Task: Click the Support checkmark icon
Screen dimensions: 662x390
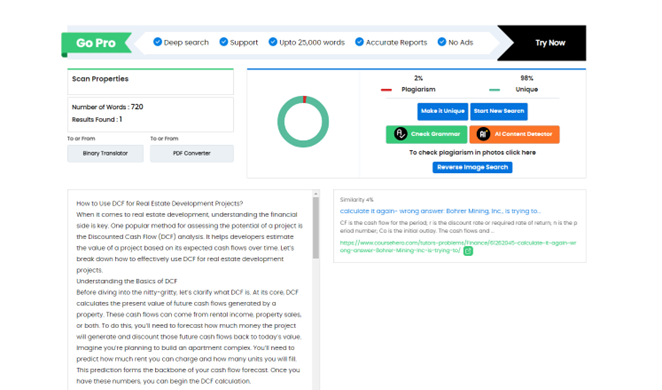Action: (224, 42)
